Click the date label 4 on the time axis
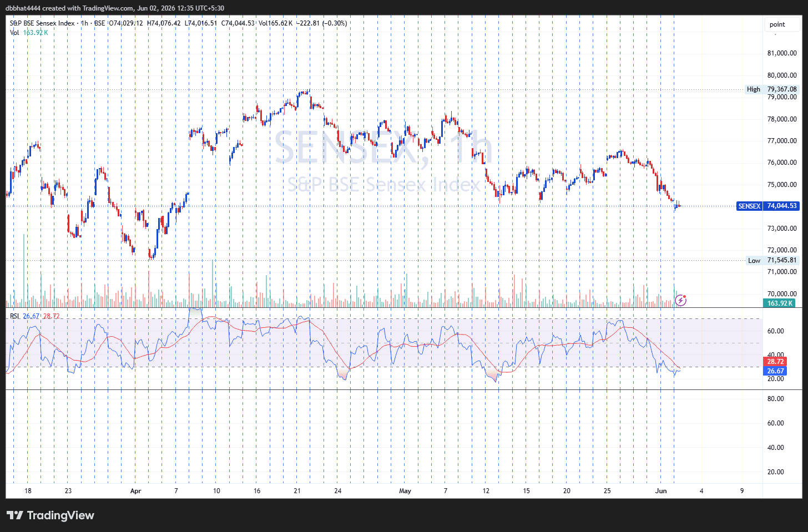This screenshot has height=532, width=808. coord(701,491)
